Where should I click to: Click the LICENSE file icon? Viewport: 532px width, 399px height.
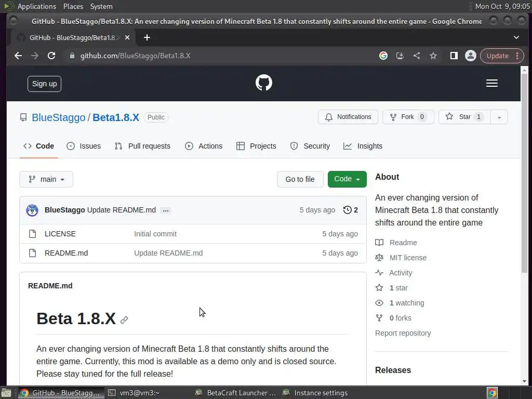(32, 234)
